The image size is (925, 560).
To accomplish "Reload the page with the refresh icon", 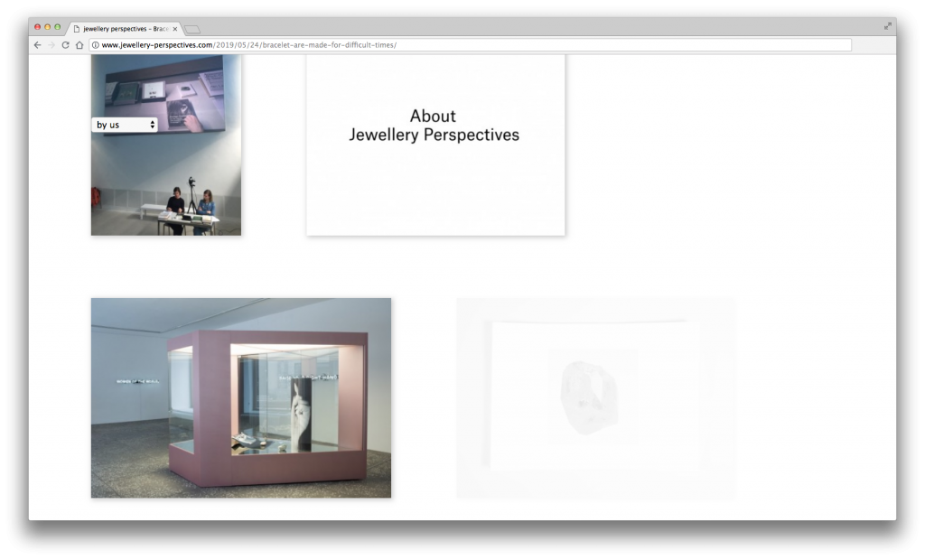I will point(65,45).
